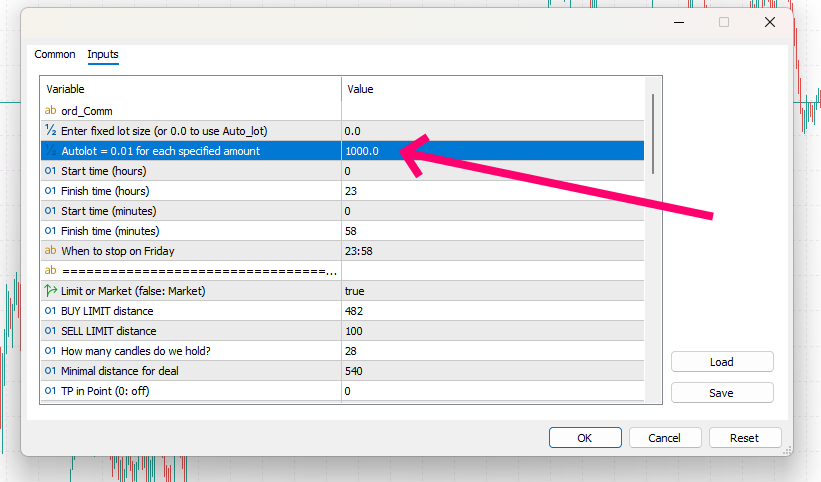Save the current inputs to file
Image resolution: width=821 pixels, height=482 pixels.
point(721,393)
